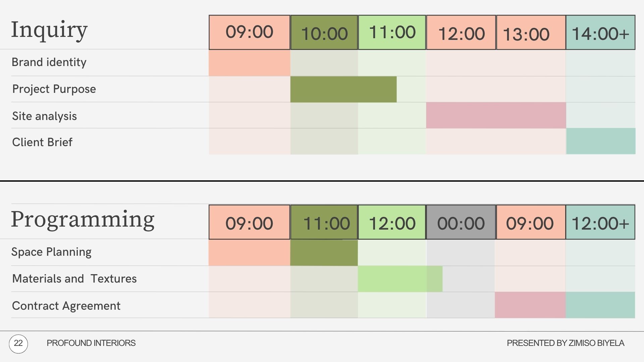The image size is (644, 362).
Task: Click the pink Contract Agreement block
Action: tap(530, 305)
